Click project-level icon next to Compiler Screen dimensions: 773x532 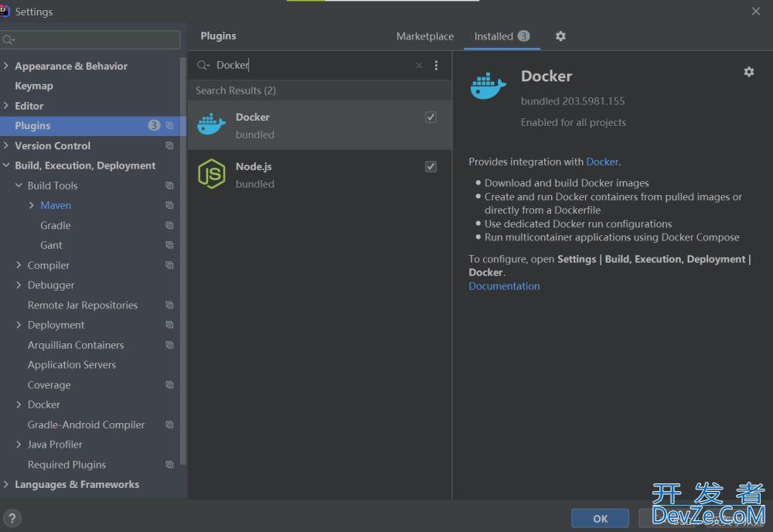[169, 265]
